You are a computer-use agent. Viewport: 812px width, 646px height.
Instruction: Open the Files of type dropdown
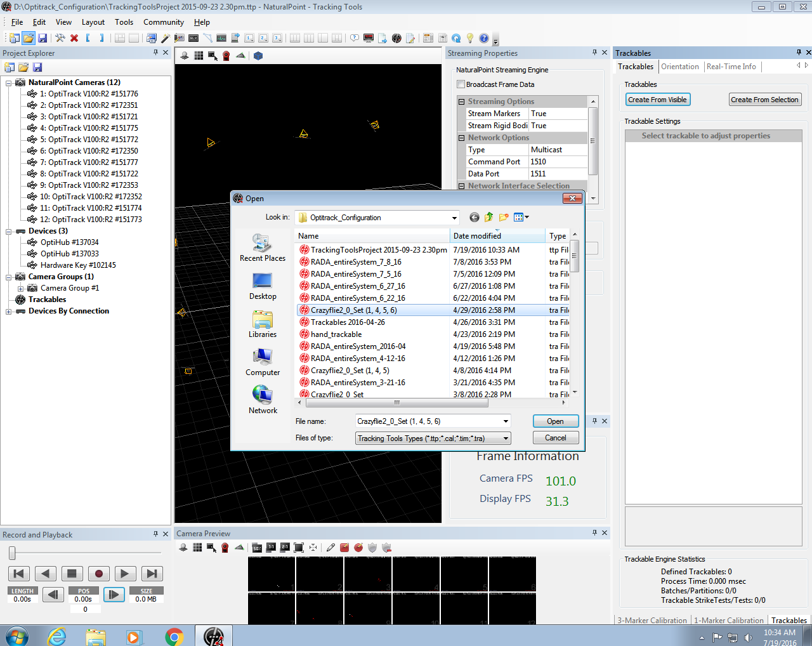click(506, 438)
